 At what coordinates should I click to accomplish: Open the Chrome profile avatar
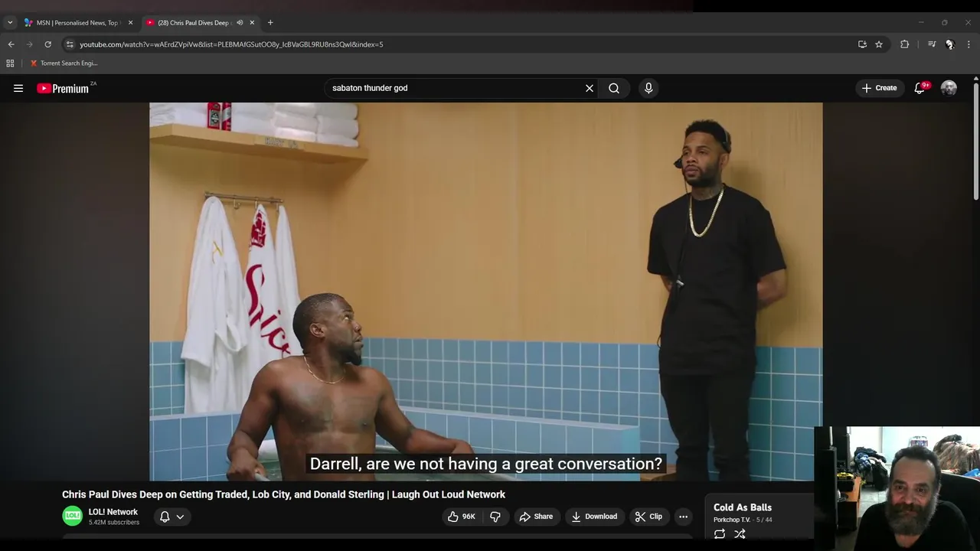tap(949, 44)
